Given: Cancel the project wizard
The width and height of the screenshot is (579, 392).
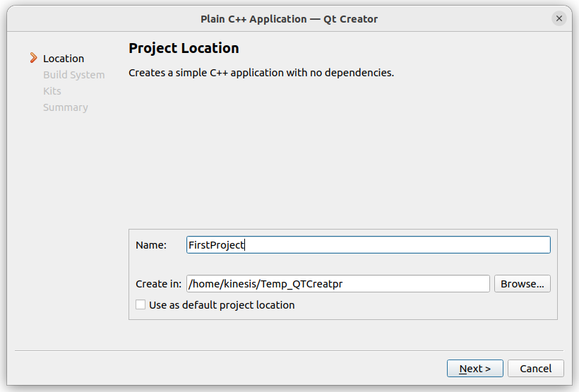Looking at the screenshot, I should coord(535,368).
